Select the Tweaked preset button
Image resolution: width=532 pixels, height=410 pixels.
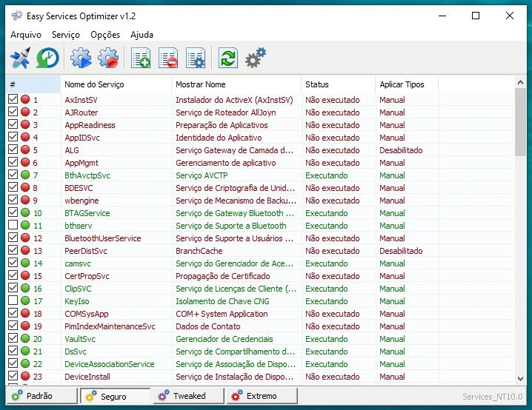[189, 396]
